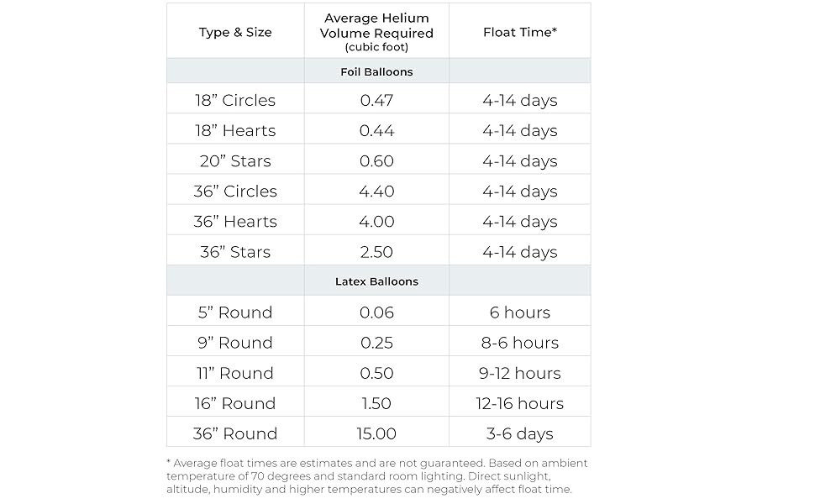Click the float time disclaimer footnote
815x504 pixels.
coord(377,476)
